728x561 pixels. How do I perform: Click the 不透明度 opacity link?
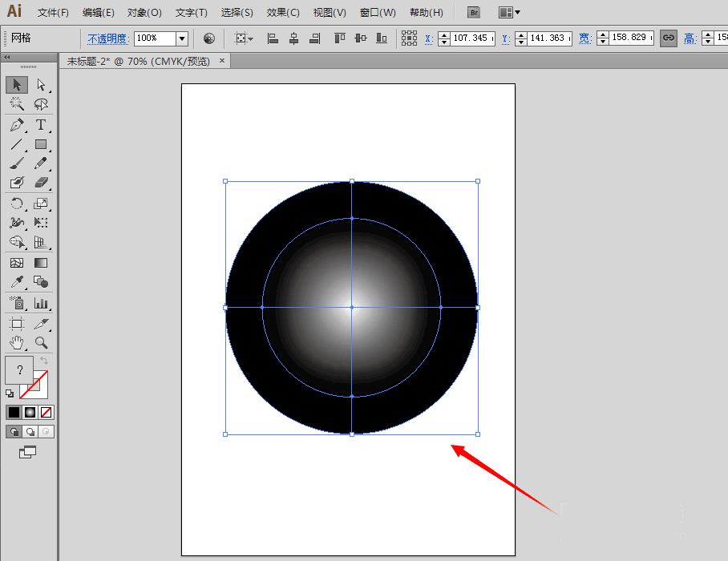pyautogui.click(x=108, y=38)
